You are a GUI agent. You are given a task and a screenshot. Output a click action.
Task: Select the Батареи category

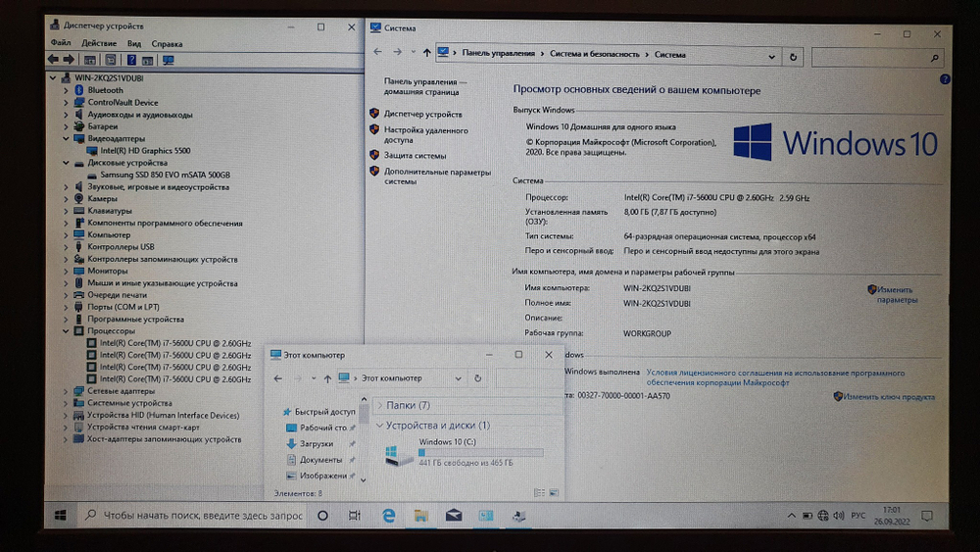[103, 126]
